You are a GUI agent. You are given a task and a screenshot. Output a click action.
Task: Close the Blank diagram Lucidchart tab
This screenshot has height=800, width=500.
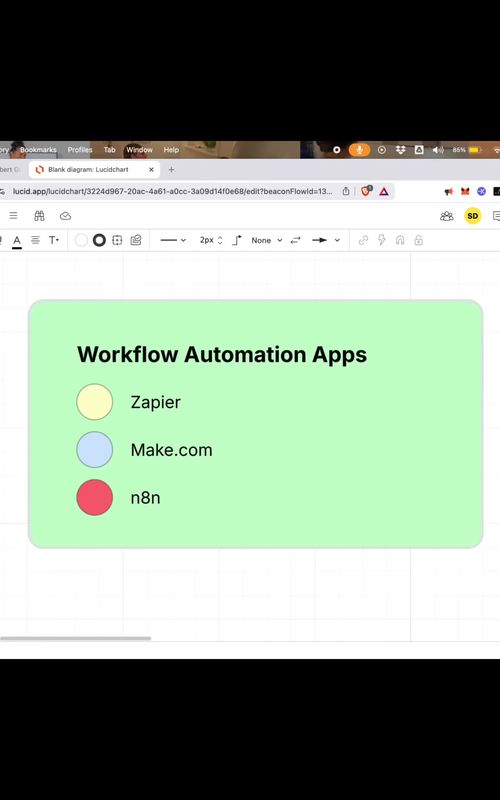tap(151, 169)
